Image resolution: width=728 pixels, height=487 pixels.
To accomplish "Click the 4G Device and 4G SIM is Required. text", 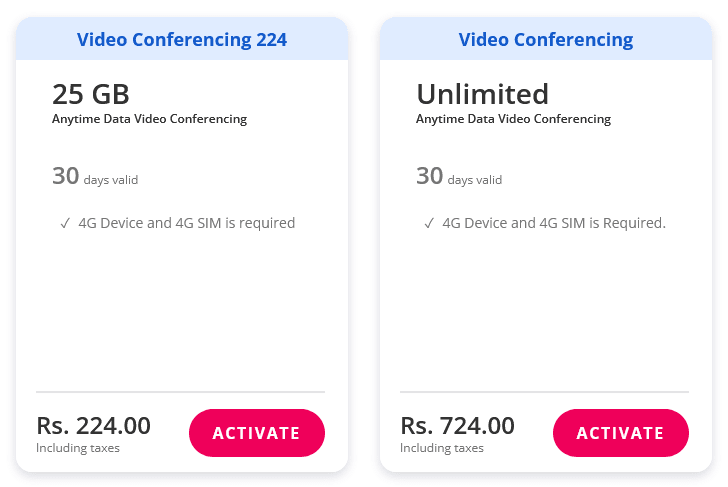I will pyautogui.click(x=554, y=223).
